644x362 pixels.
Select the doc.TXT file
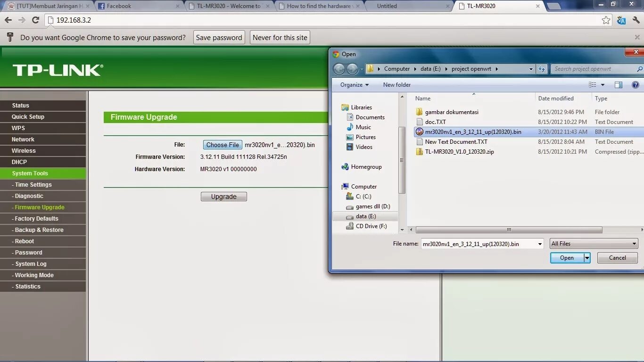click(435, 122)
